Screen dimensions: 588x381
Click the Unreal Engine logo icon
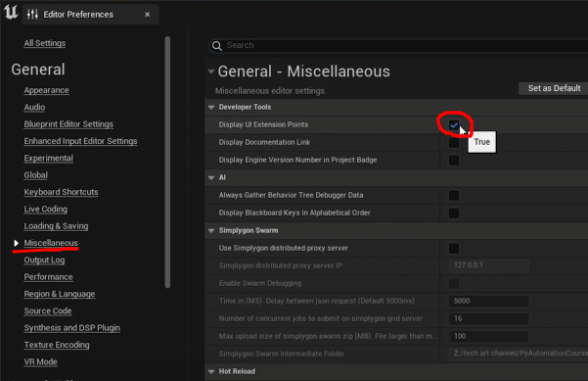(11, 12)
